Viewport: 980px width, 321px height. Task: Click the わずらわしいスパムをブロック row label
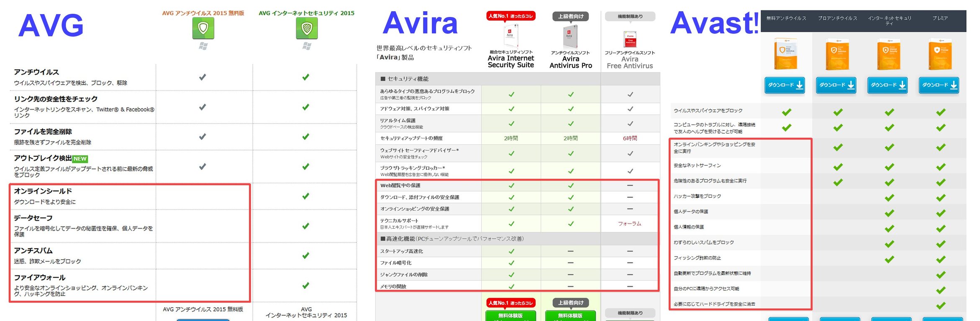703,242
